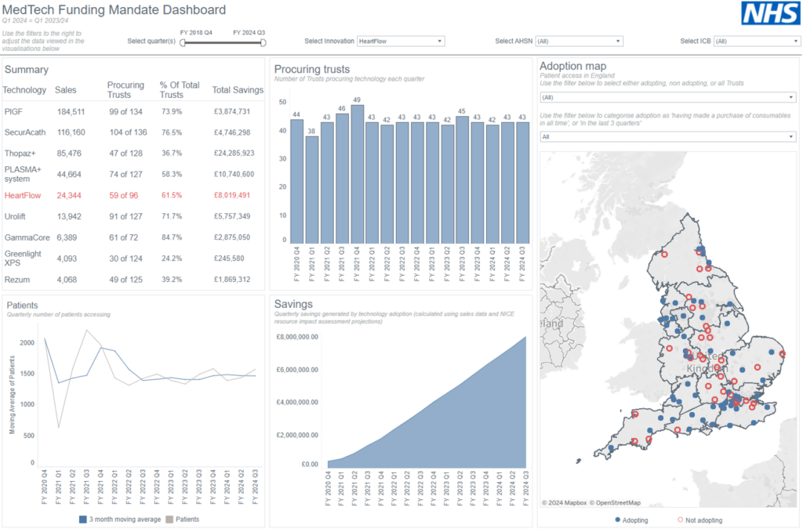This screenshot has width=803, height=532.
Task: Click the Patients legend grey swatch
Action: click(x=169, y=519)
